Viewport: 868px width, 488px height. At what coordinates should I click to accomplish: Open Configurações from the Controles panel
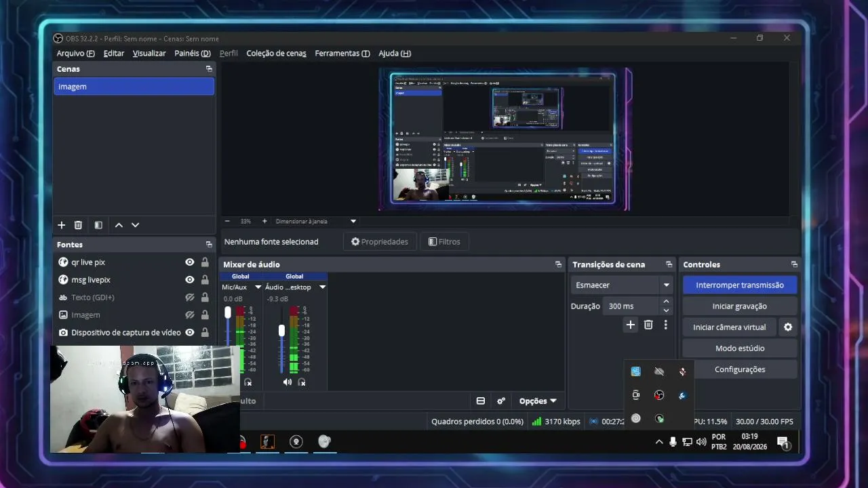pyautogui.click(x=740, y=369)
